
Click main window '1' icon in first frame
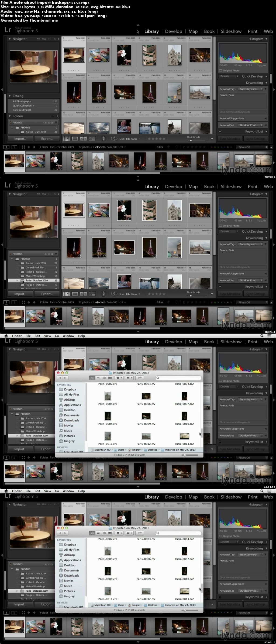pyautogui.click(x=6, y=147)
